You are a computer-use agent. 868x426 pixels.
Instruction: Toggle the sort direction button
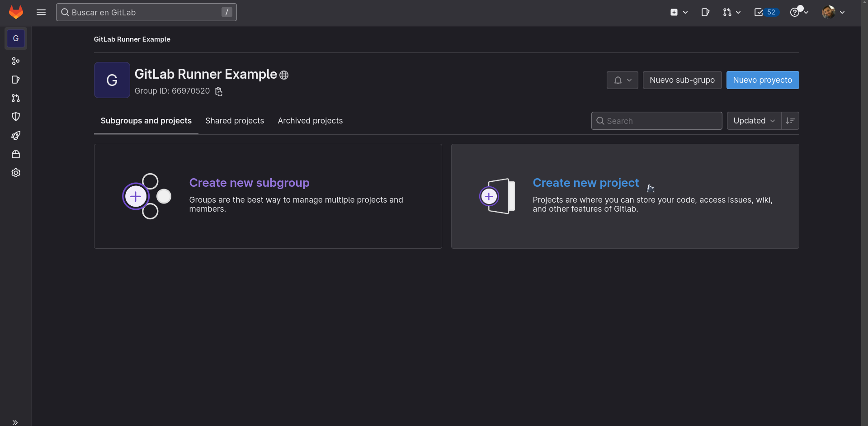click(x=790, y=121)
